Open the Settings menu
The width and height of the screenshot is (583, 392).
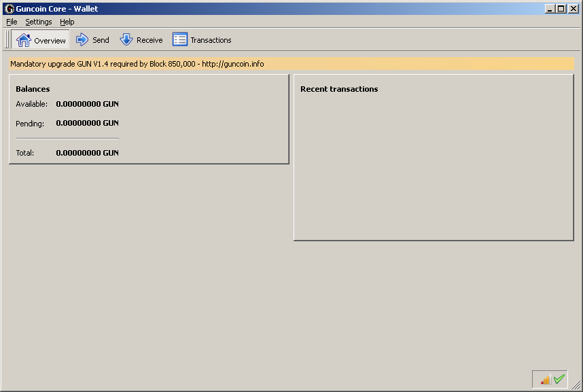click(39, 22)
